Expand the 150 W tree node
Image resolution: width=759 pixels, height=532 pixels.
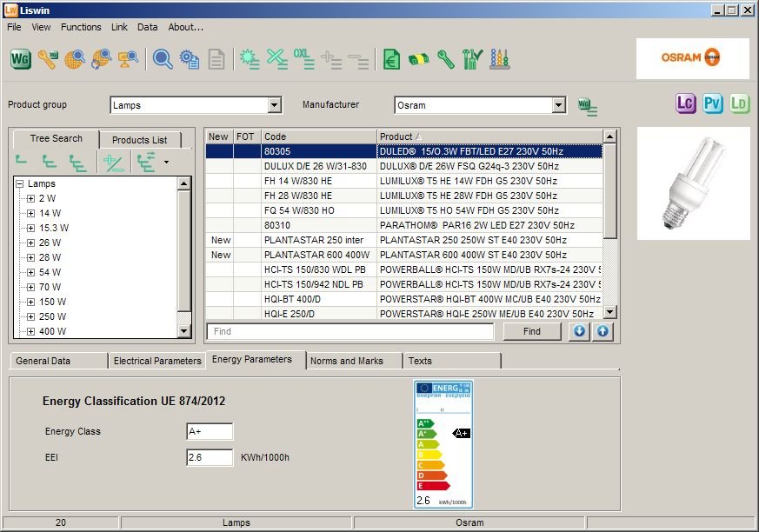(x=31, y=302)
